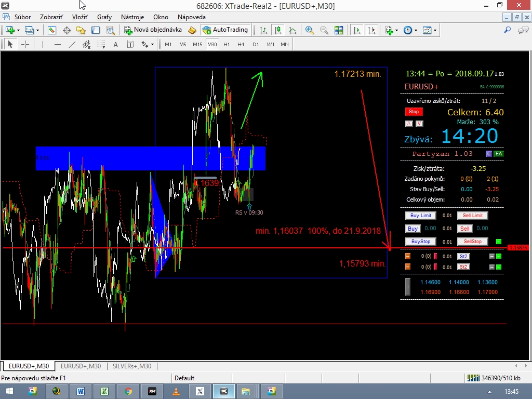532x399 pixels.
Task: Click the green square beside SellStop
Action: pyautogui.click(x=499, y=242)
